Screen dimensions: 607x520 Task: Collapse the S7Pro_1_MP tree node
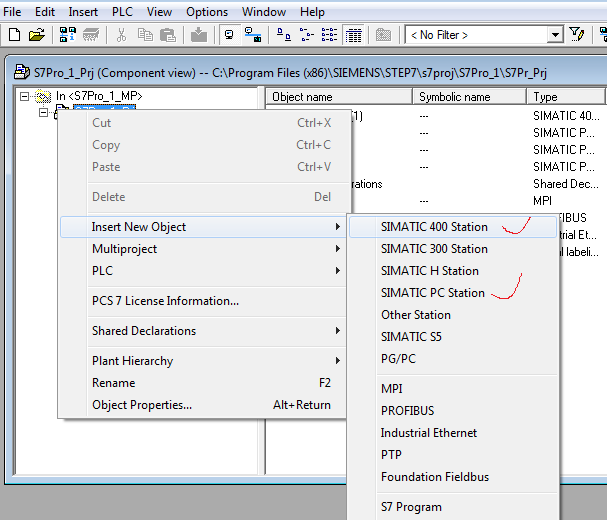(x=25, y=96)
